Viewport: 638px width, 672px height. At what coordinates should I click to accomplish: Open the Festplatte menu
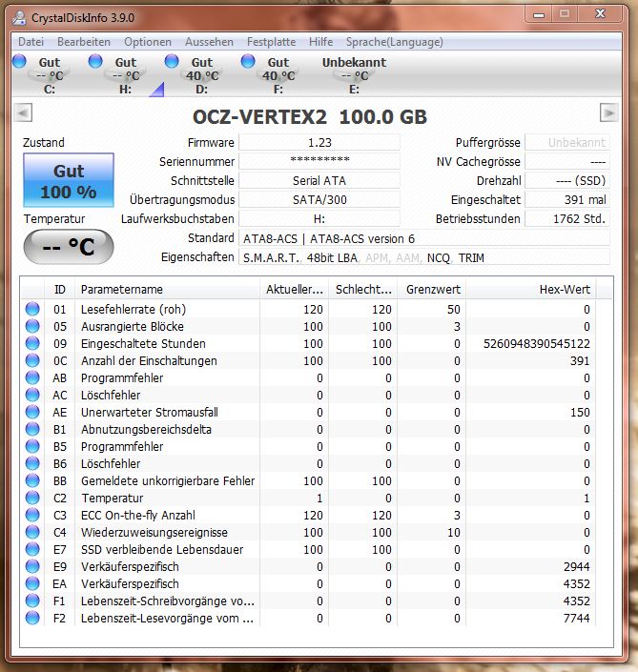click(x=272, y=42)
